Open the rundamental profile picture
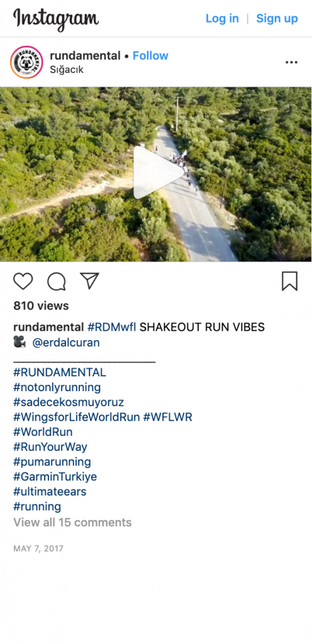312x644 pixels. pos(26,62)
